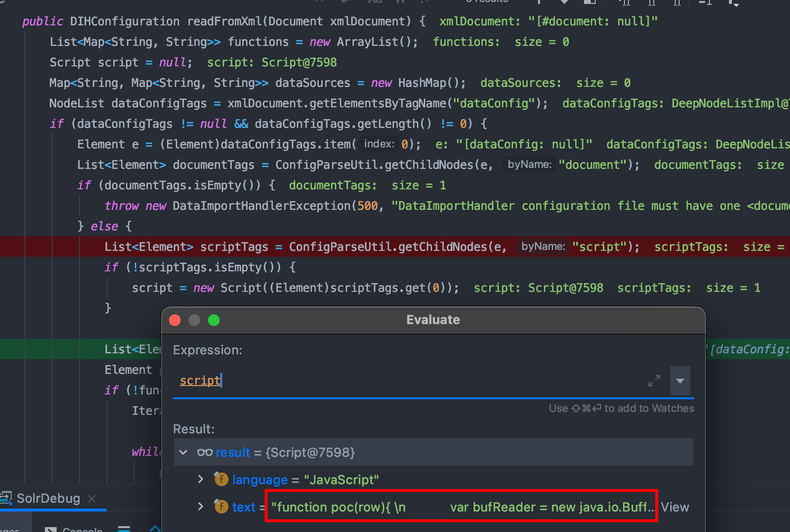Expand the language field node
The width and height of the screenshot is (790, 532).
coord(200,479)
